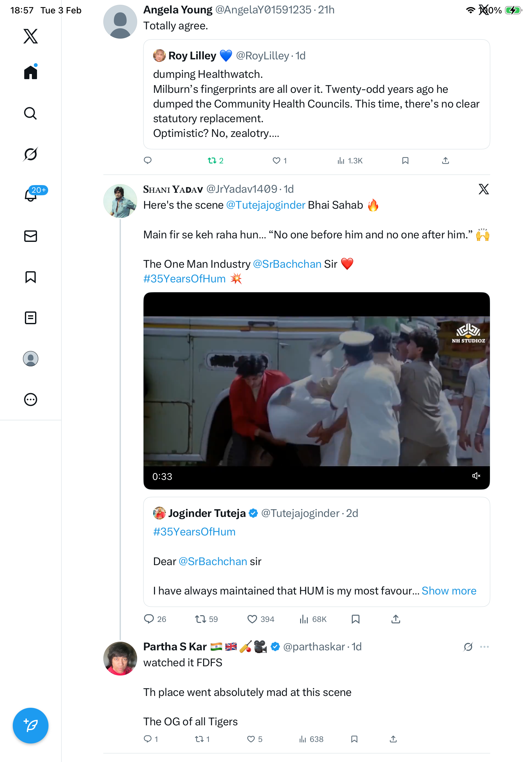Expand Joginder Tuteja's post with Show more
532x762 pixels.
click(449, 591)
